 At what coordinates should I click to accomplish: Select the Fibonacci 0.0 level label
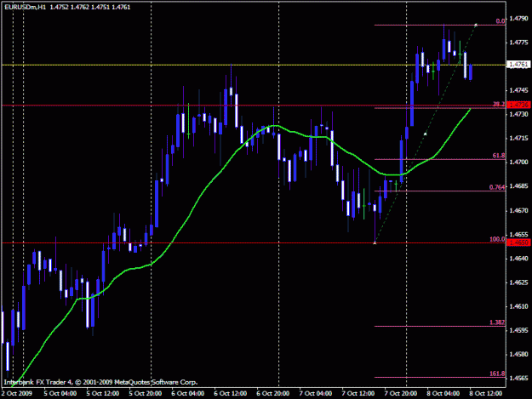click(501, 21)
